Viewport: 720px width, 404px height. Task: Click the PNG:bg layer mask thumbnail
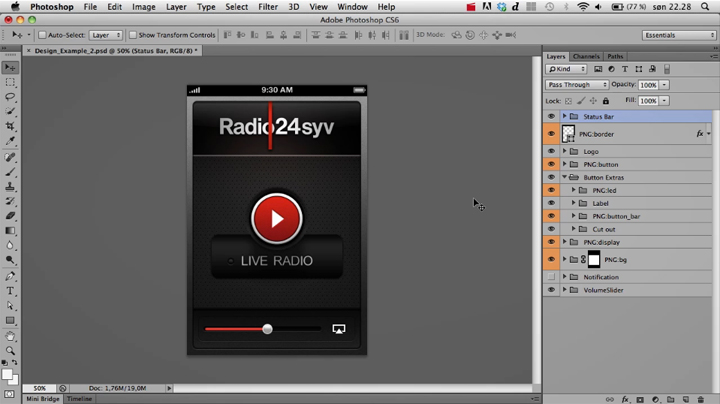(x=594, y=259)
